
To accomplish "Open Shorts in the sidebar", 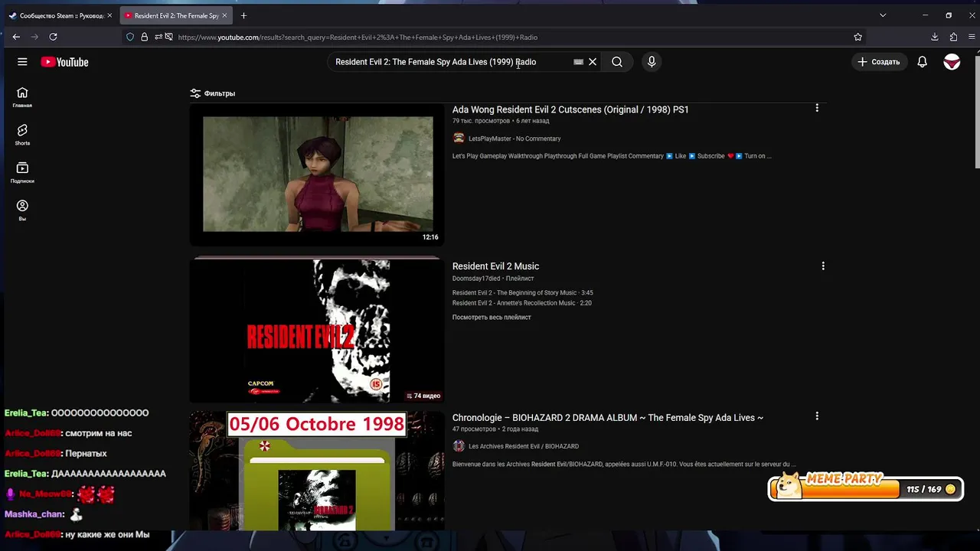I will pos(22,135).
